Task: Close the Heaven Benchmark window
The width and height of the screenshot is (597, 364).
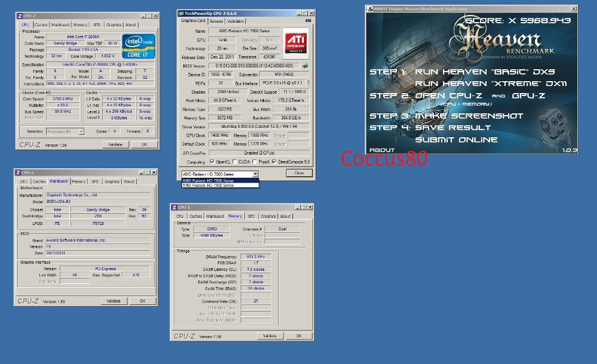Action: (x=574, y=9)
